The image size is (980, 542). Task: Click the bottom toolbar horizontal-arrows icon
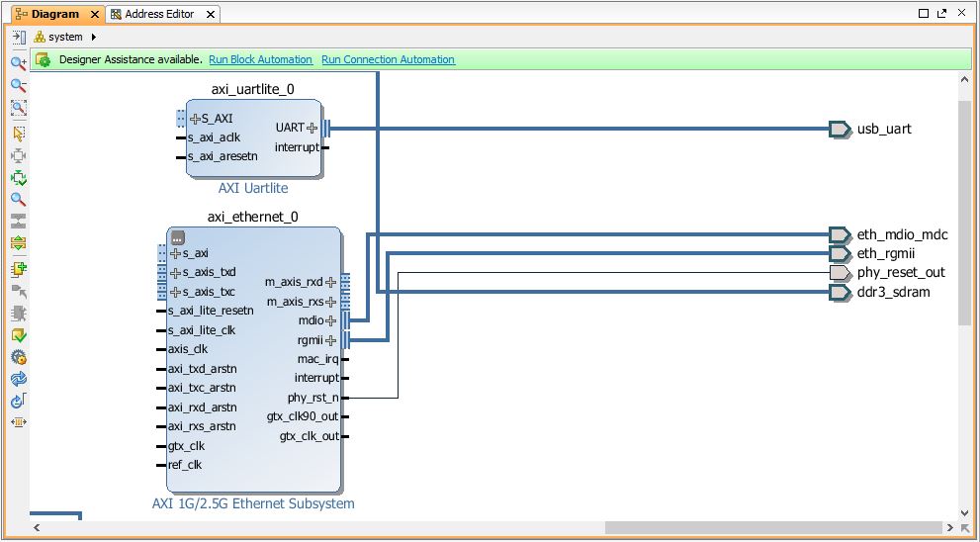[19, 422]
